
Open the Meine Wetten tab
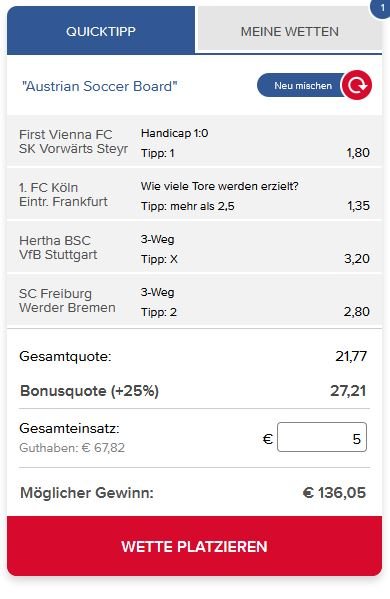289,31
